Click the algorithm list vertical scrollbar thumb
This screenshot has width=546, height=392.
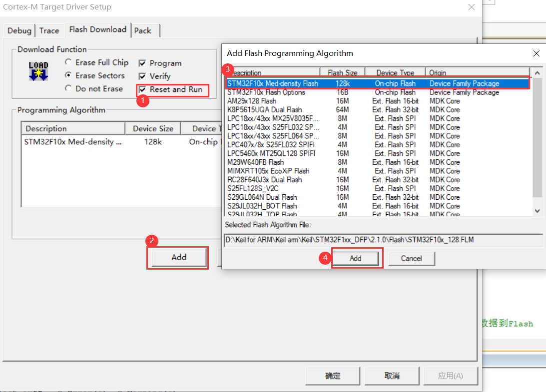click(538, 137)
